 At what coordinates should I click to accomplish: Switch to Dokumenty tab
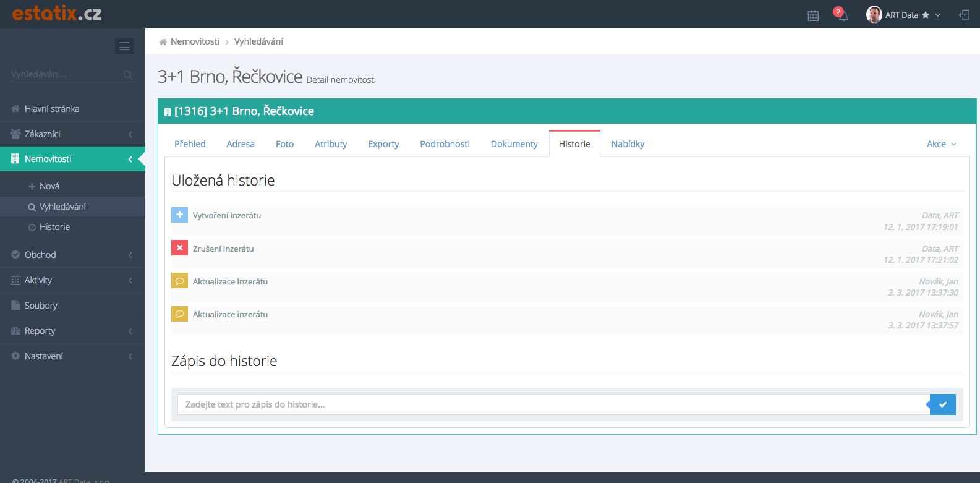tap(514, 144)
